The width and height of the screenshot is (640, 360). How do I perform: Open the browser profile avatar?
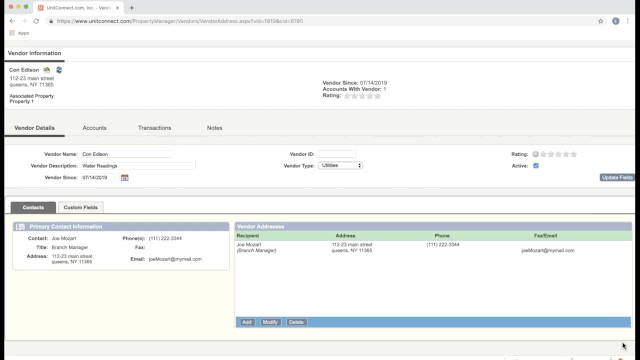tap(616, 21)
